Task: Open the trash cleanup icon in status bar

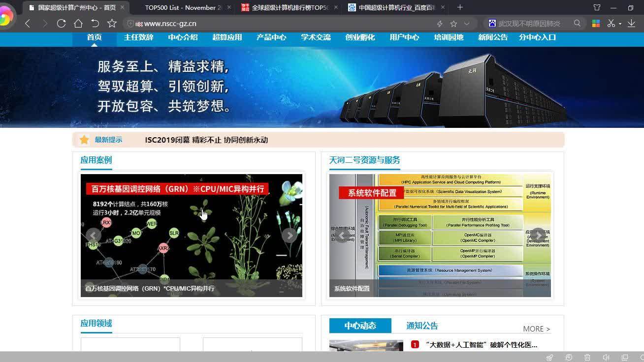Action: coord(587,358)
